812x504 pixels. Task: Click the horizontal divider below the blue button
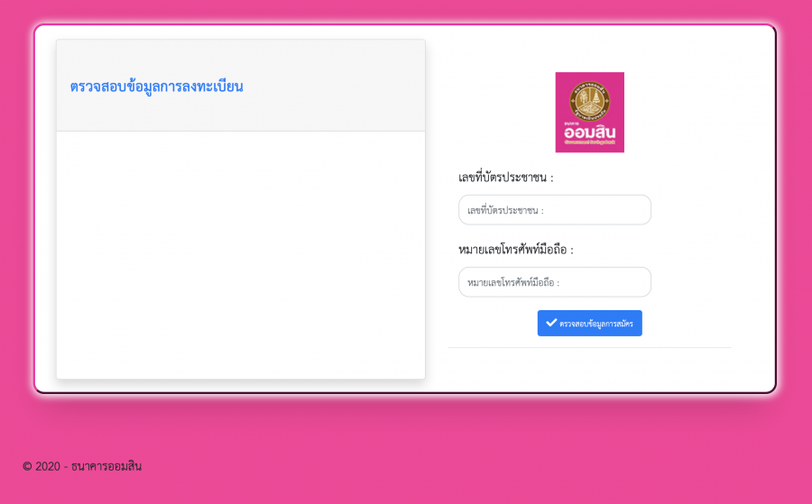click(589, 347)
